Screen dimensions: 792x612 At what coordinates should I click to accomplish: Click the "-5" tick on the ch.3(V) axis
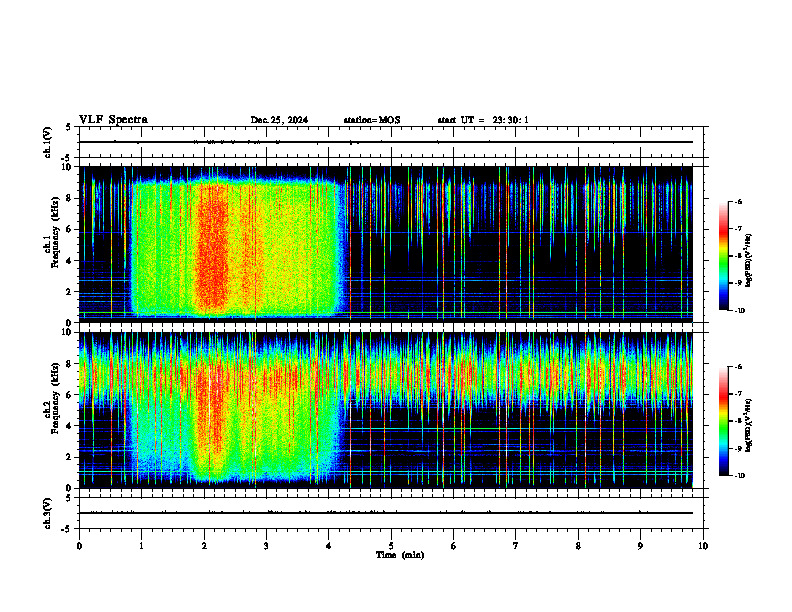67,529
